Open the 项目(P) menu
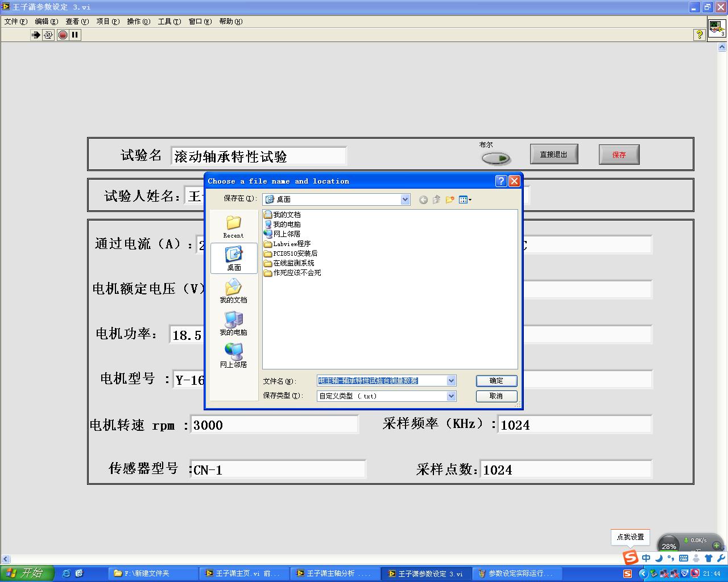728x582 pixels. [x=107, y=22]
